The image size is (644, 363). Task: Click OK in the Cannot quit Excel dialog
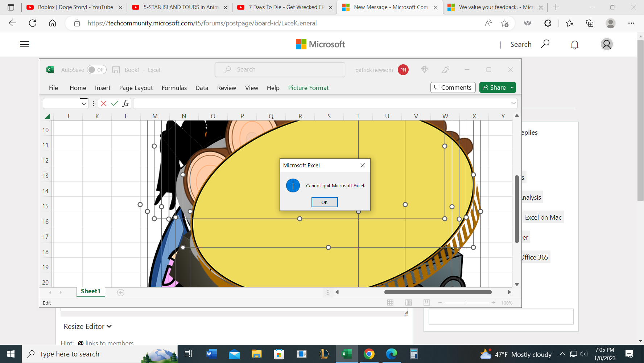[x=324, y=202]
